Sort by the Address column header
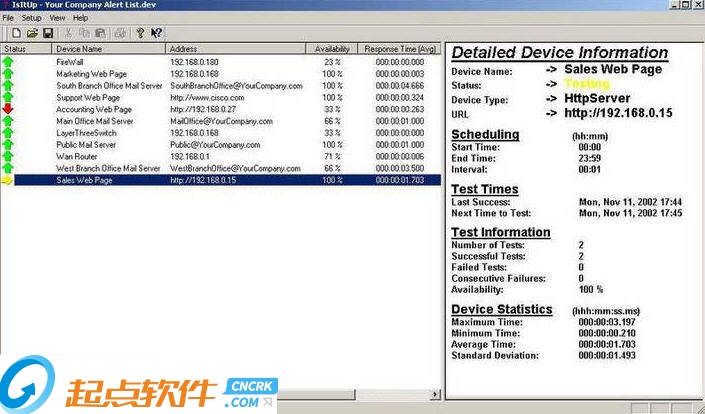Viewport: 705px width, 414px height. pos(236,49)
